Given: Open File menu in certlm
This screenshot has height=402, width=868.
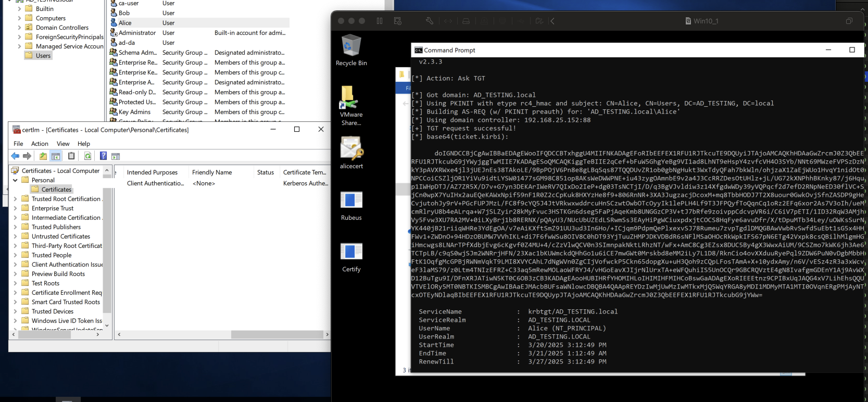Looking at the screenshot, I should click(x=18, y=144).
